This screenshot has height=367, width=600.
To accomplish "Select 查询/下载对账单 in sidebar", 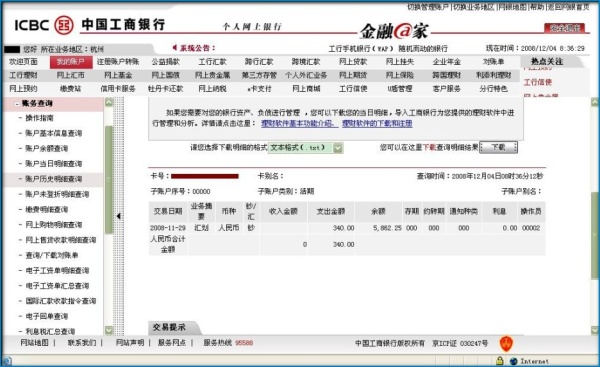I will (52, 255).
